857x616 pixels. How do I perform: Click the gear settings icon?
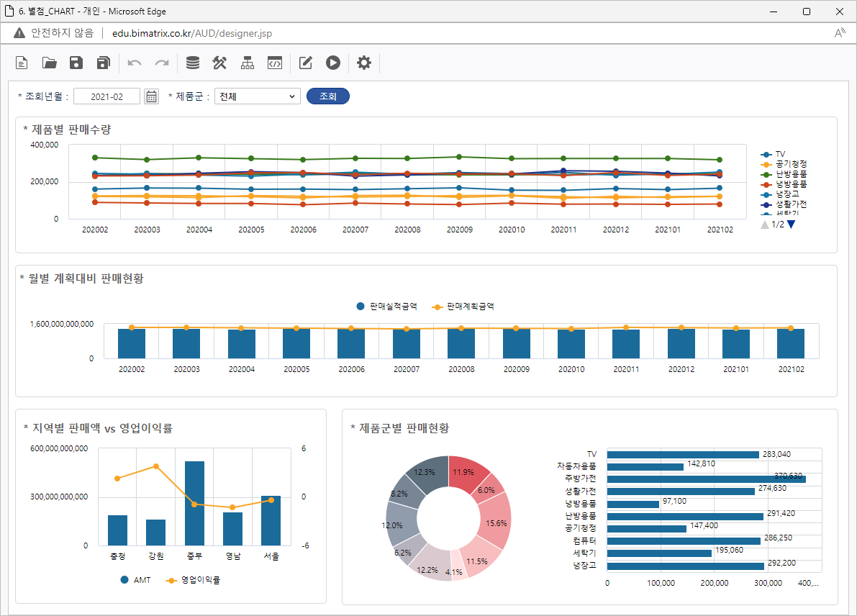pos(364,63)
